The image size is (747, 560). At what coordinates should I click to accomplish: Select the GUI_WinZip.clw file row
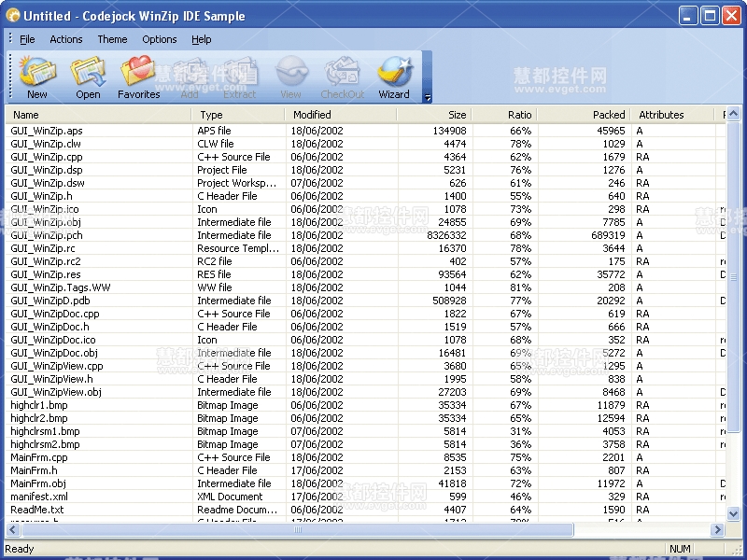tap(366, 144)
